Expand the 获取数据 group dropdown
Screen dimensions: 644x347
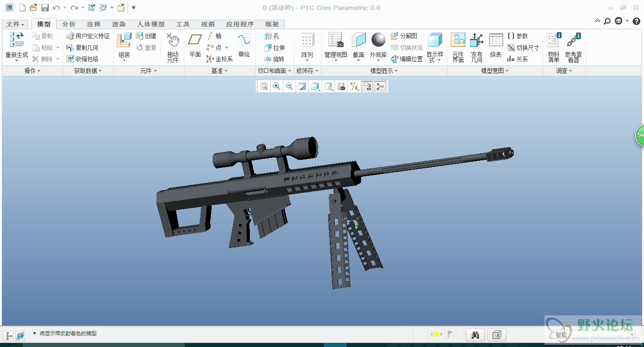tap(88, 71)
